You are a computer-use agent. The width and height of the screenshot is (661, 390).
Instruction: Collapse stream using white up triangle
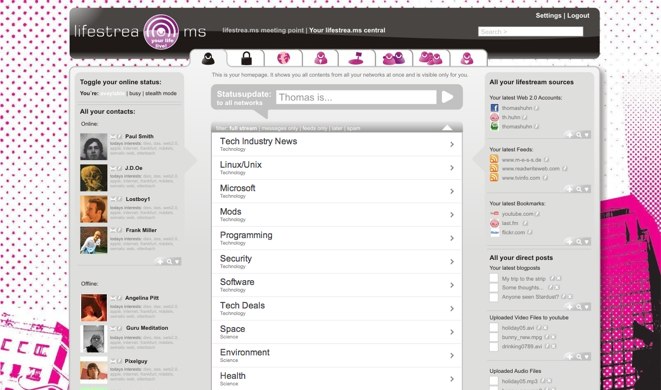[447, 127]
